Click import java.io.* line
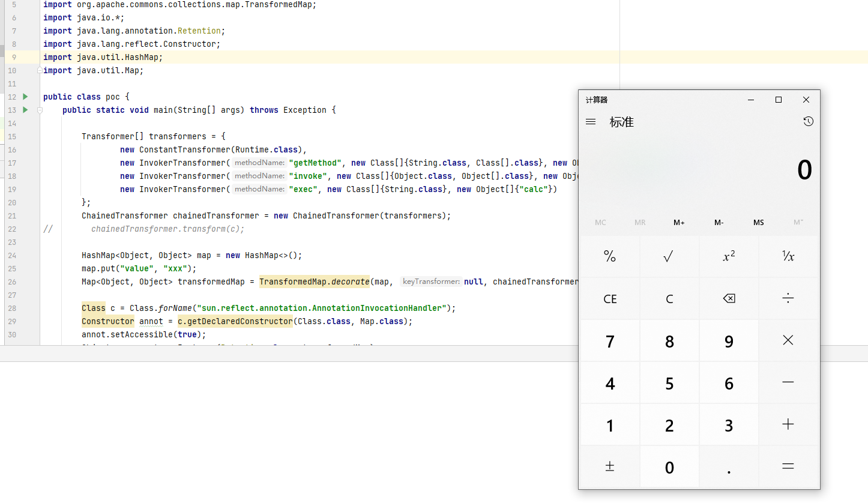 [x=83, y=17]
